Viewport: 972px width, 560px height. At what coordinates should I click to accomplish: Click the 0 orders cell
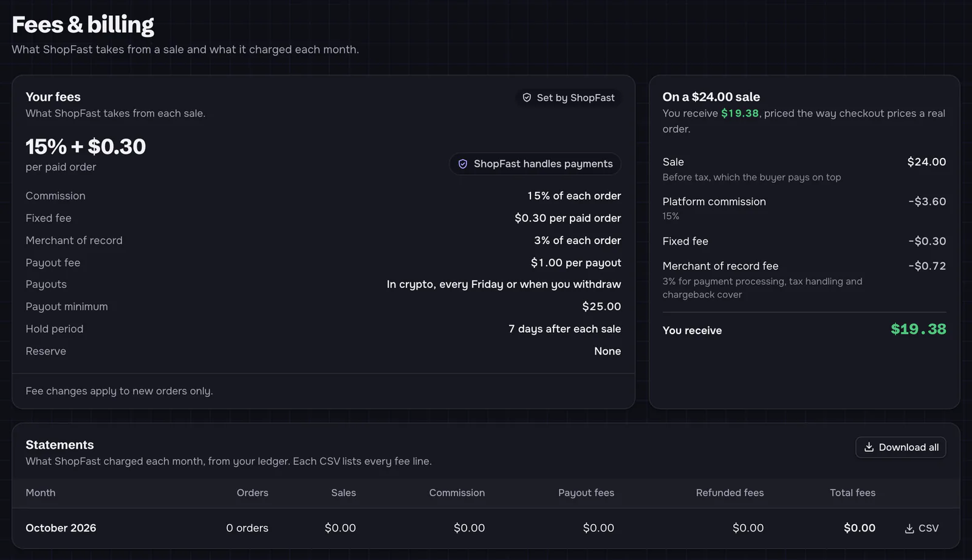[247, 528]
